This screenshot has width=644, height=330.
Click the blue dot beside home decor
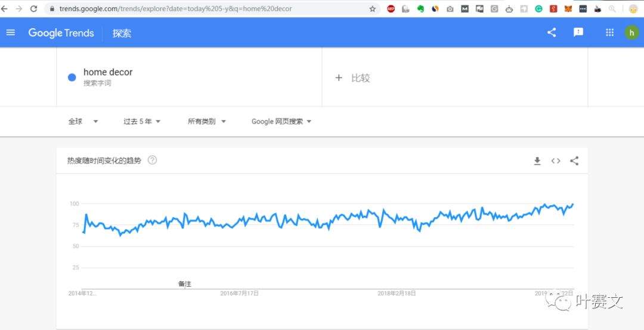(x=72, y=77)
